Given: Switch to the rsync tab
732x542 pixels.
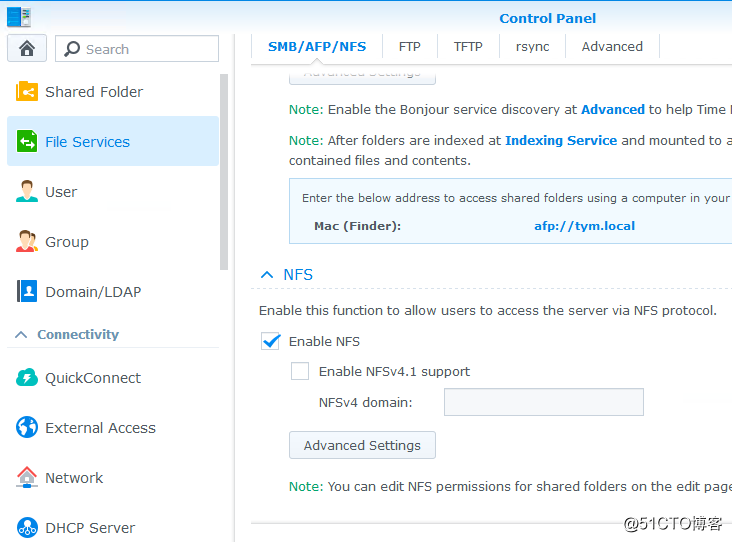Looking at the screenshot, I should [x=532, y=47].
